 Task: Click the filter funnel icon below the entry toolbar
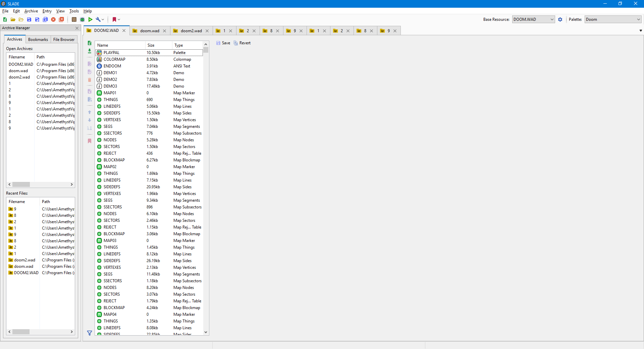point(90,333)
